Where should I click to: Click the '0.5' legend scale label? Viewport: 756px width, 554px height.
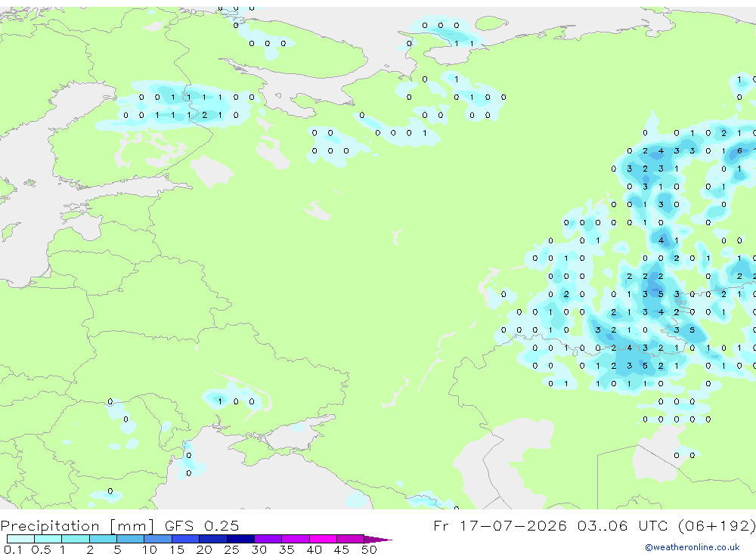tap(41, 549)
